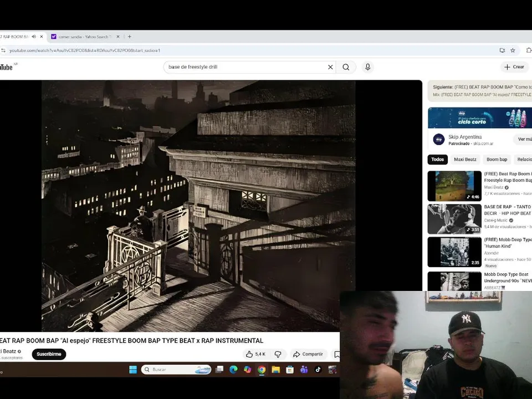
Task: Open TikTok from the taskbar
Action: tap(318, 370)
